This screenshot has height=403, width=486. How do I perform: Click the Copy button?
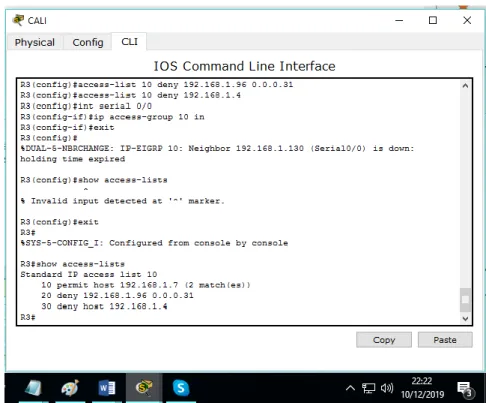[384, 340]
